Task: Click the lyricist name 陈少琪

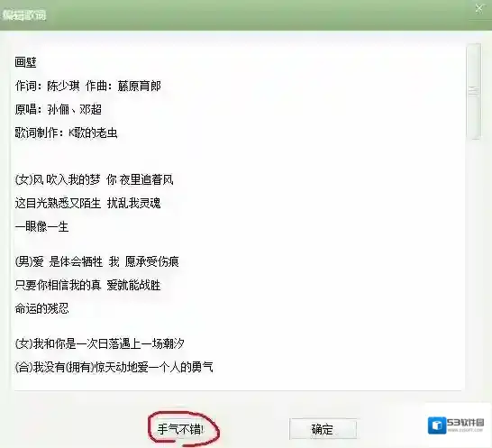Action: click(x=63, y=86)
